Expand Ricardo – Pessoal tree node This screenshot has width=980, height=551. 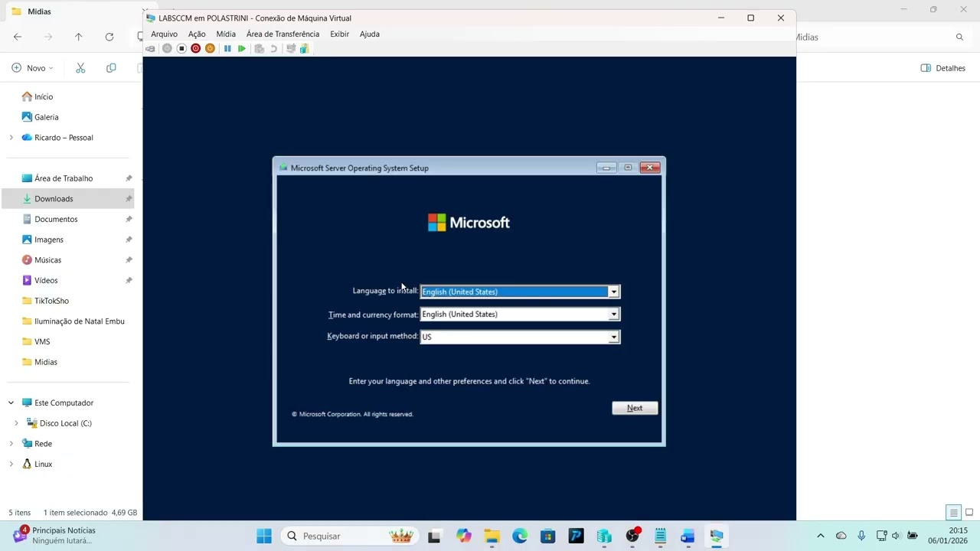click(11, 138)
